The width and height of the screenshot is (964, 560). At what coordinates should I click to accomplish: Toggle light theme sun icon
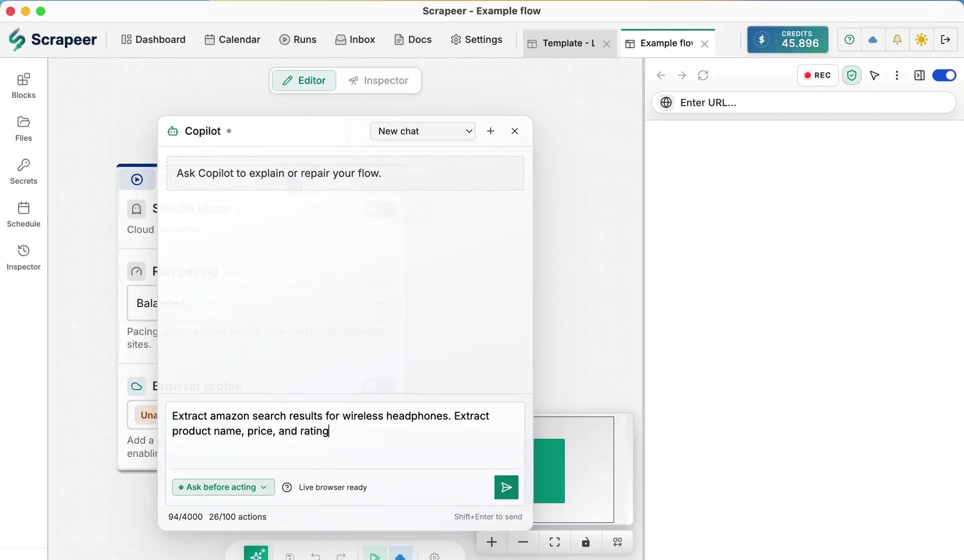921,40
